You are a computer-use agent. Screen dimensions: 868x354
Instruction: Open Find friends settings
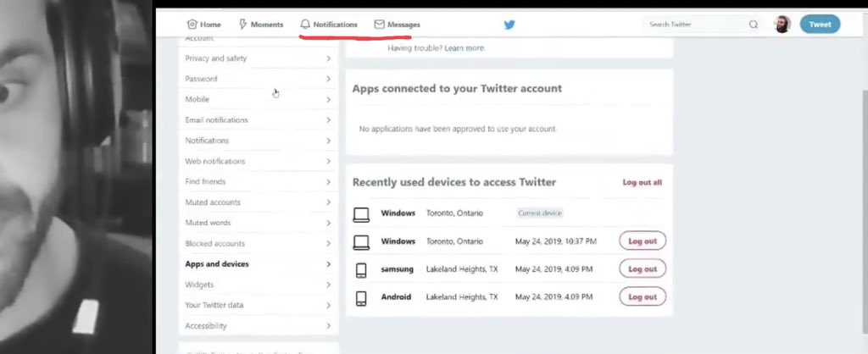coord(259,181)
